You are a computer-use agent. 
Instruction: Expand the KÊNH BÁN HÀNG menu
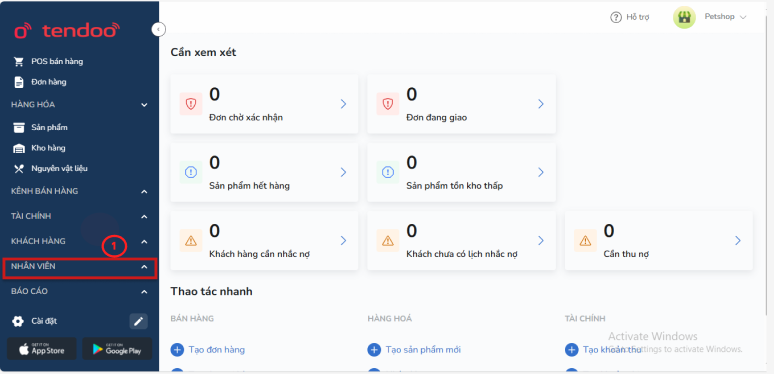[144, 191]
